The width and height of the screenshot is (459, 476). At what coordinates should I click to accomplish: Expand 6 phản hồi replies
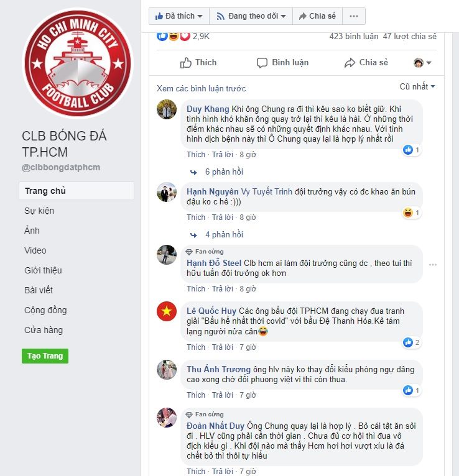coord(224,172)
